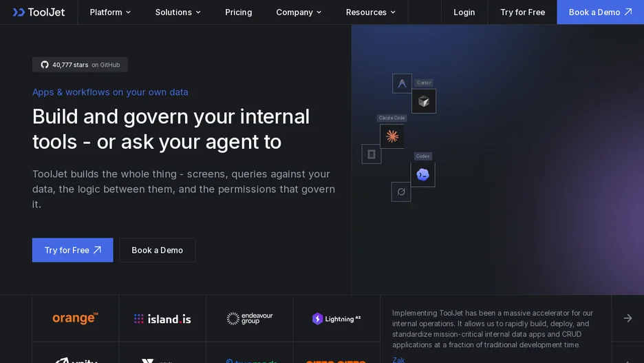Expand the Resources menu
This screenshot has height=363, width=644.
(x=370, y=12)
